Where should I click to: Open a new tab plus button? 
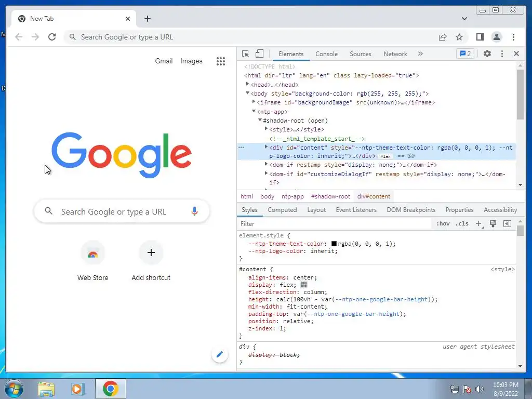(x=147, y=19)
